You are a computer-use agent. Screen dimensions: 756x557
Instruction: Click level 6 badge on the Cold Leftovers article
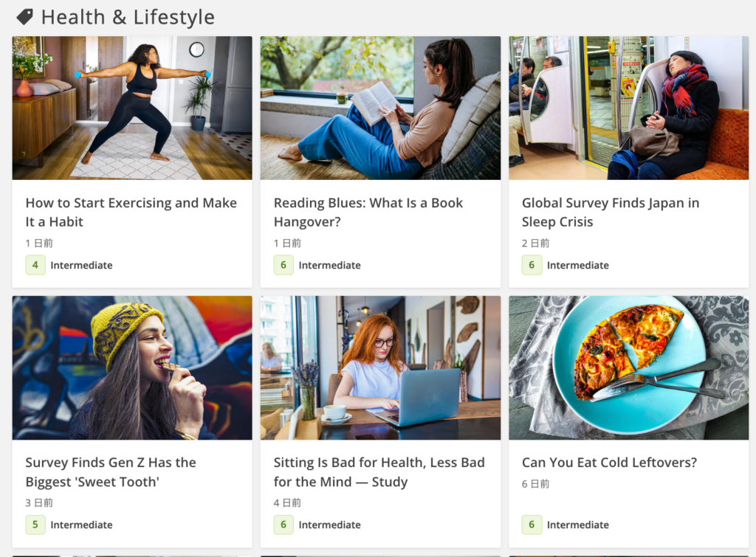click(532, 525)
